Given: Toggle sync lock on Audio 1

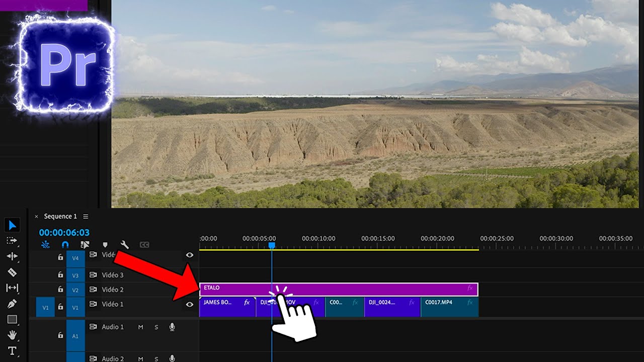Looking at the screenshot, I should click(93, 327).
